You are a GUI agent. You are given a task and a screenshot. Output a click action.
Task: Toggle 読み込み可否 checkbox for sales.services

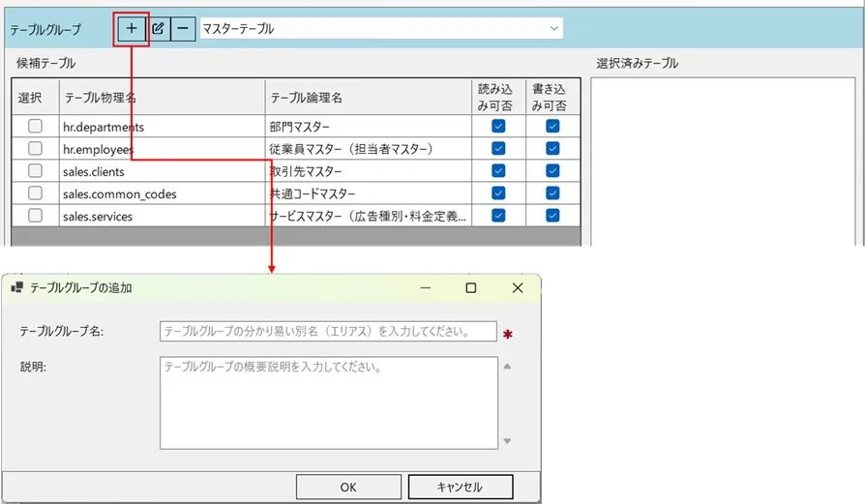pos(498,216)
